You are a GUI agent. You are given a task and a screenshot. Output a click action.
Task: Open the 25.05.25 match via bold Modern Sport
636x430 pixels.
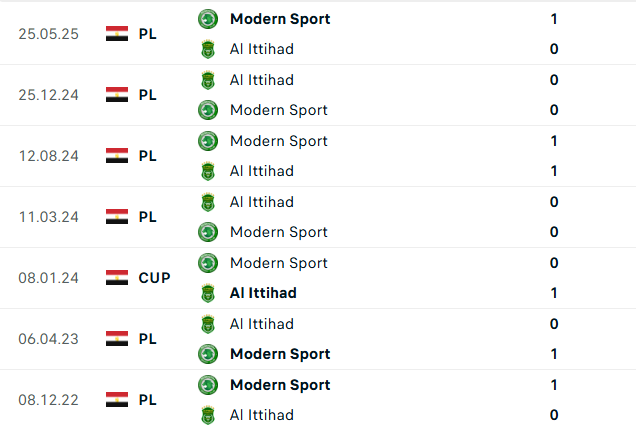280,19
